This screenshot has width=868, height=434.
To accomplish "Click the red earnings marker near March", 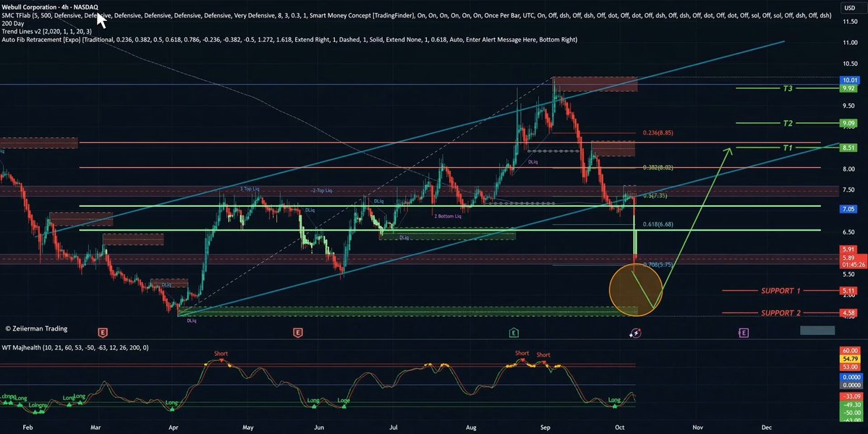I will point(103,333).
